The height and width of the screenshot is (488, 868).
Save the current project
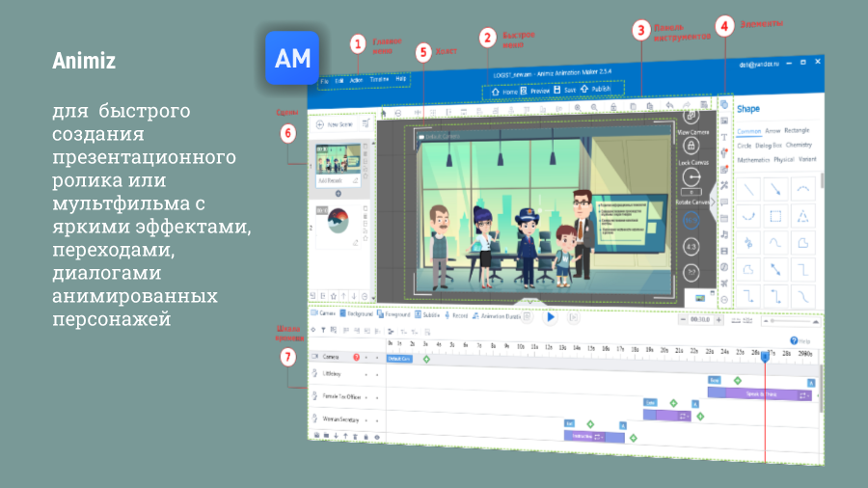coord(564,90)
